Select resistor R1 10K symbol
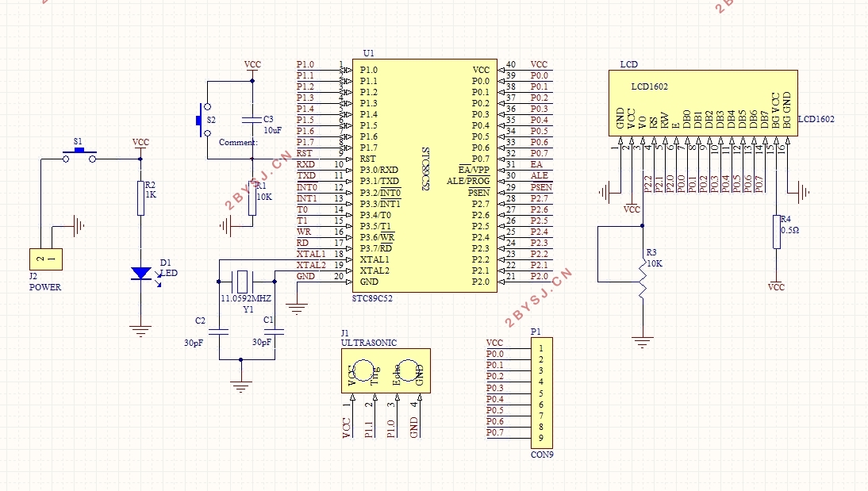 (x=252, y=198)
